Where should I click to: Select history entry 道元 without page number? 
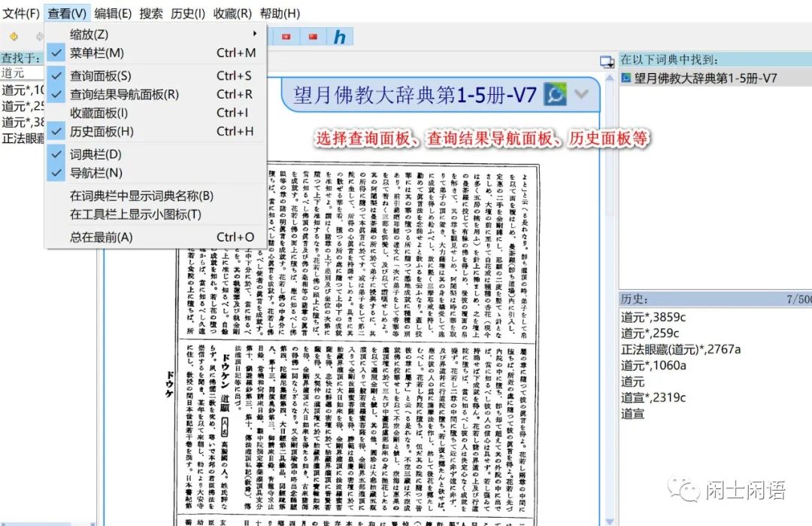click(x=633, y=382)
